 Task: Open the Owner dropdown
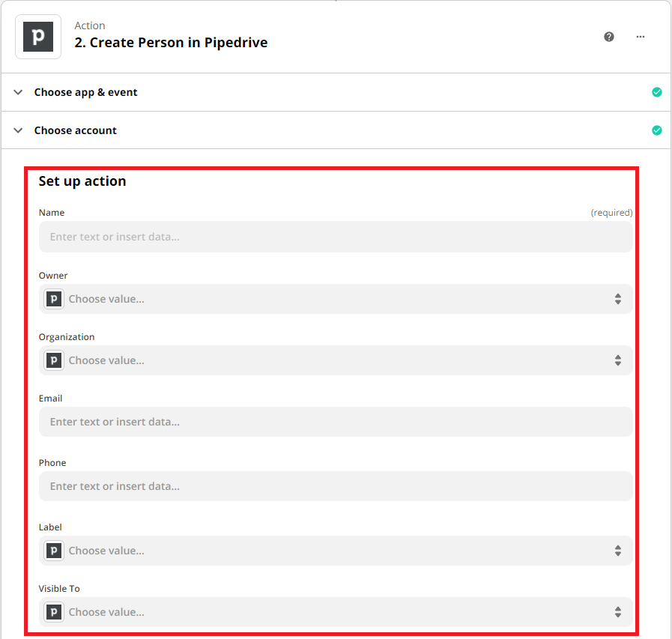(x=336, y=299)
